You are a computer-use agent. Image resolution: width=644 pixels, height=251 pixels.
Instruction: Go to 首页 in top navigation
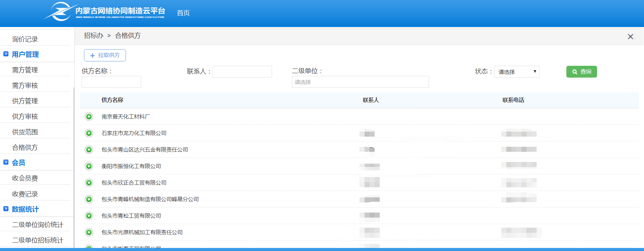183,13
